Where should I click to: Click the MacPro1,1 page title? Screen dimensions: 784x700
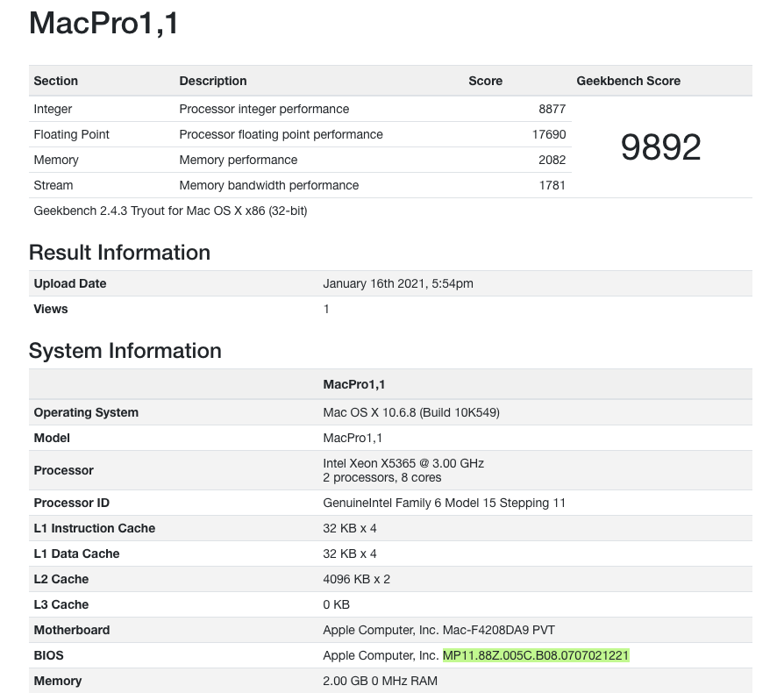pos(103,24)
